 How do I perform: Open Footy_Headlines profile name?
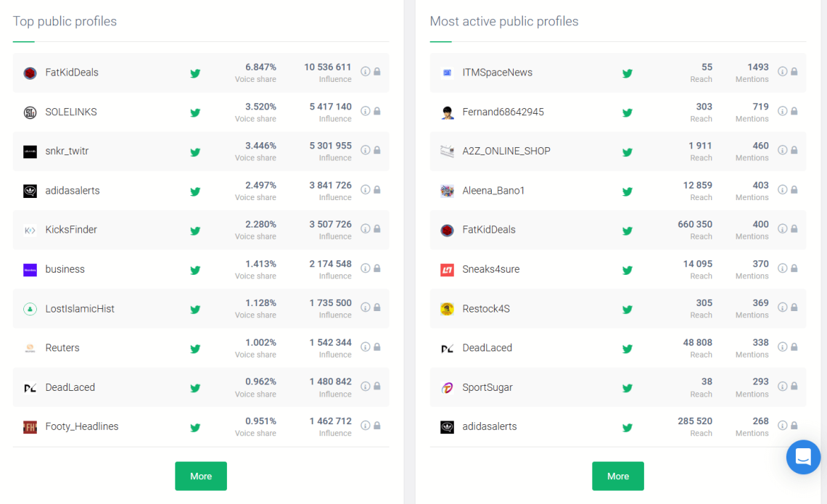tap(82, 426)
